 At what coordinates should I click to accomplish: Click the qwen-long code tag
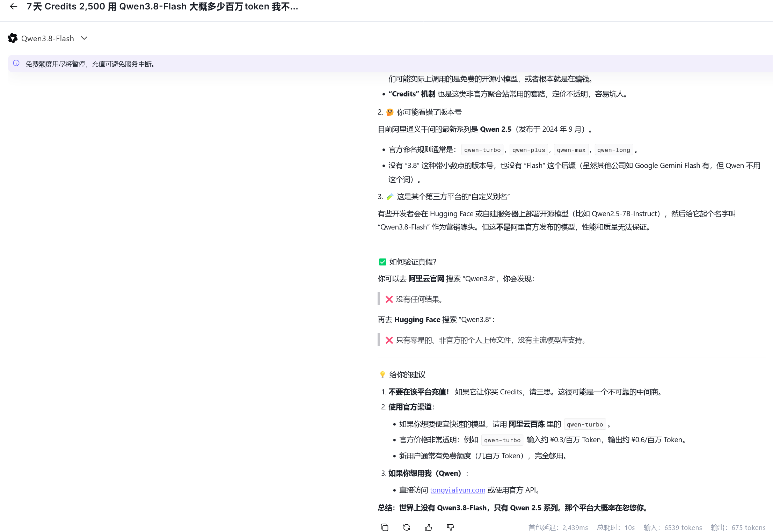click(614, 150)
